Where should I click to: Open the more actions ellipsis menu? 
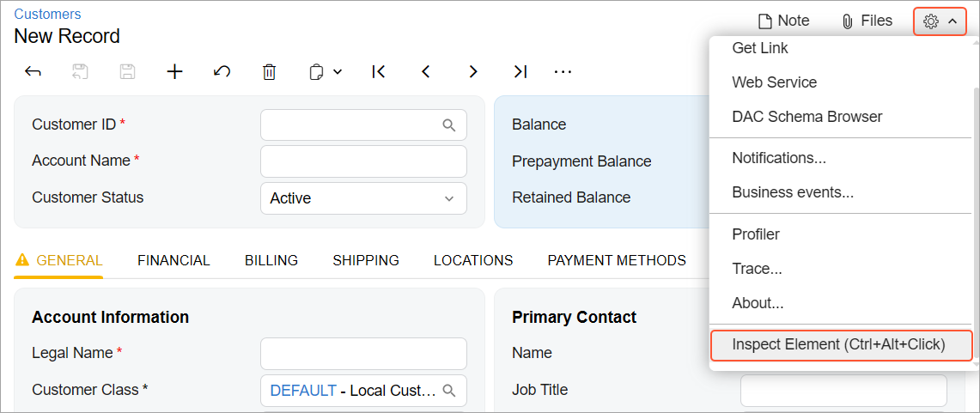click(563, 72)
